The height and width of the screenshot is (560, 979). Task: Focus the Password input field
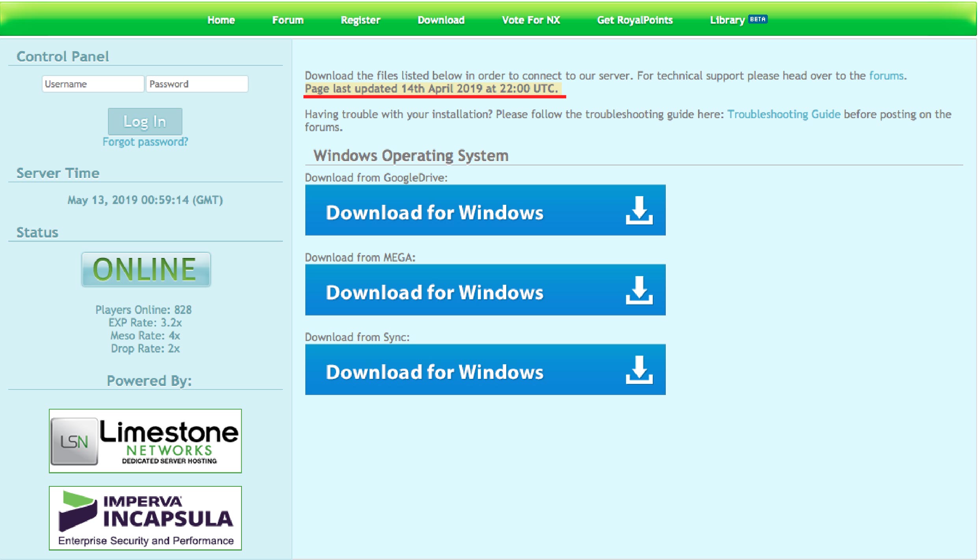197,84
